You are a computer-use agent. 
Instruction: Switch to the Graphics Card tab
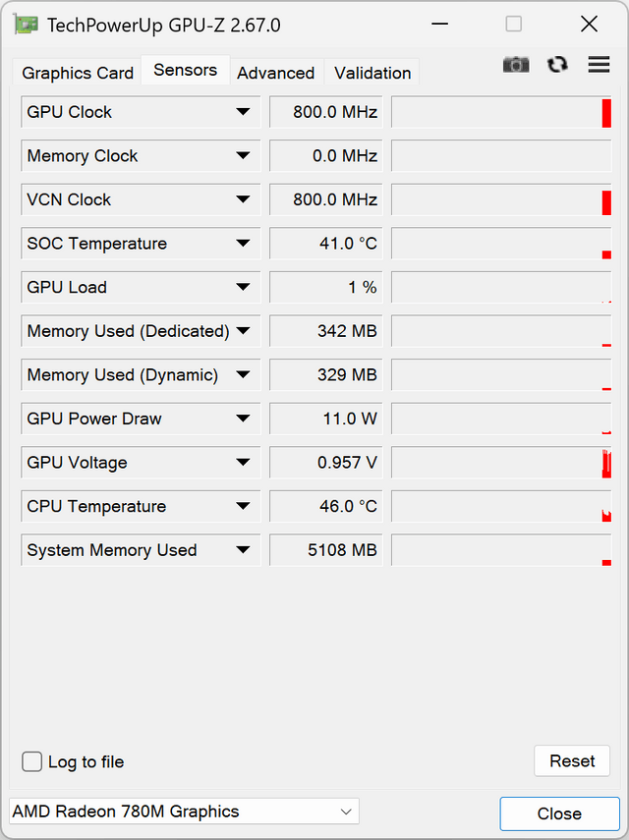[x=78, y=73]
